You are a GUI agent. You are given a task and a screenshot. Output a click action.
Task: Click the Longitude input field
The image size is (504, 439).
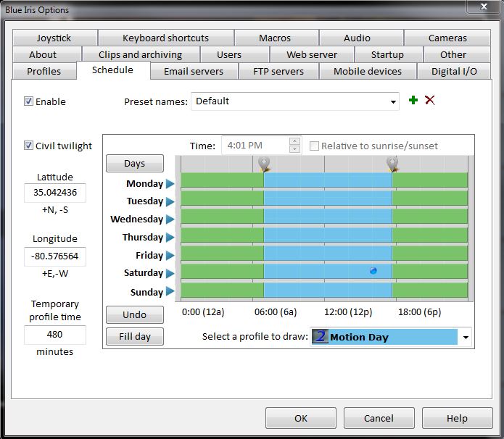tap(55, 256)
